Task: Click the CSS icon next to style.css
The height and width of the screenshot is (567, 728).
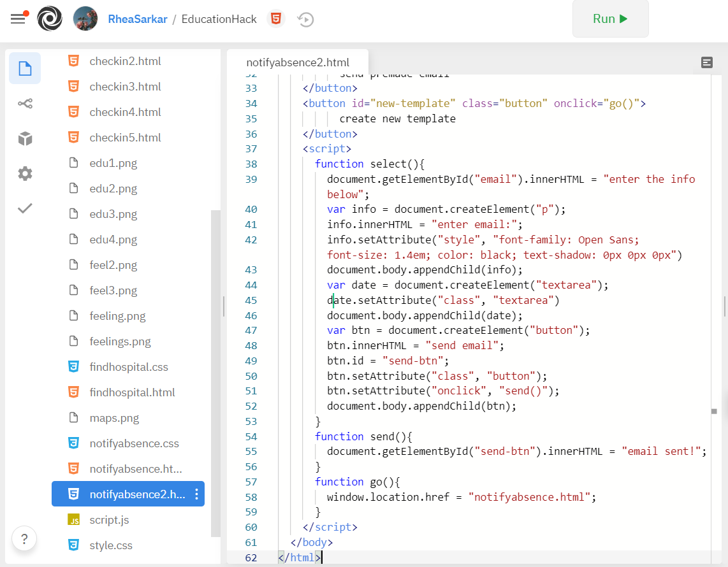Action: (73, 545)
